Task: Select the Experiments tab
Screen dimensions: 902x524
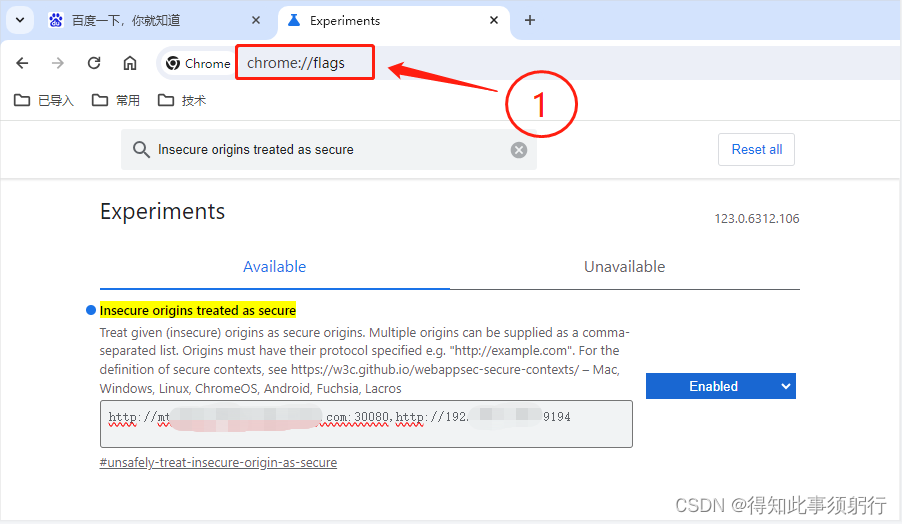Action: pos(394,21)
